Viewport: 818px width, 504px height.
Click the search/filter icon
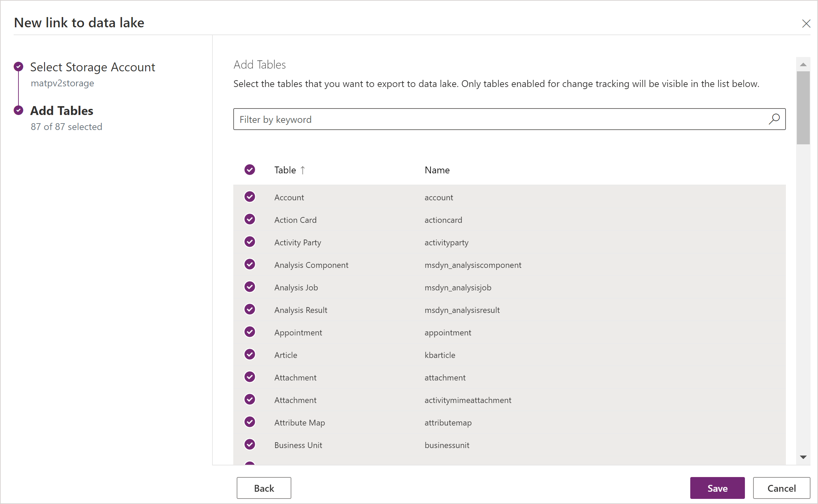[x=774, y=119]
